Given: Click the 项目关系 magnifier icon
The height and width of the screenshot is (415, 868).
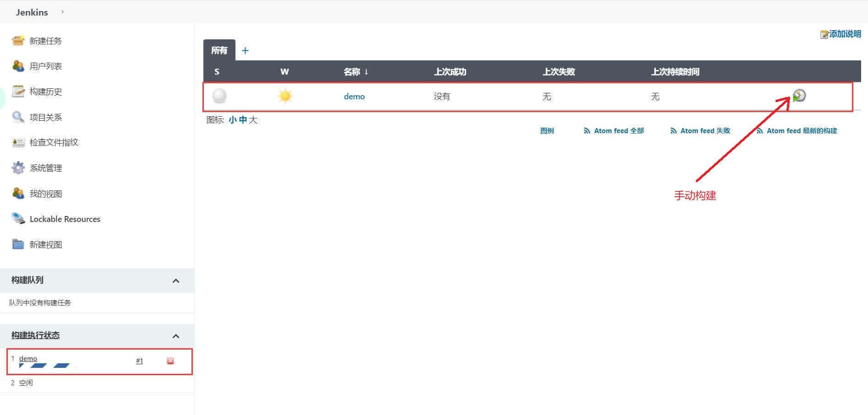Looking at the screenshot, I should coord(18,117).
